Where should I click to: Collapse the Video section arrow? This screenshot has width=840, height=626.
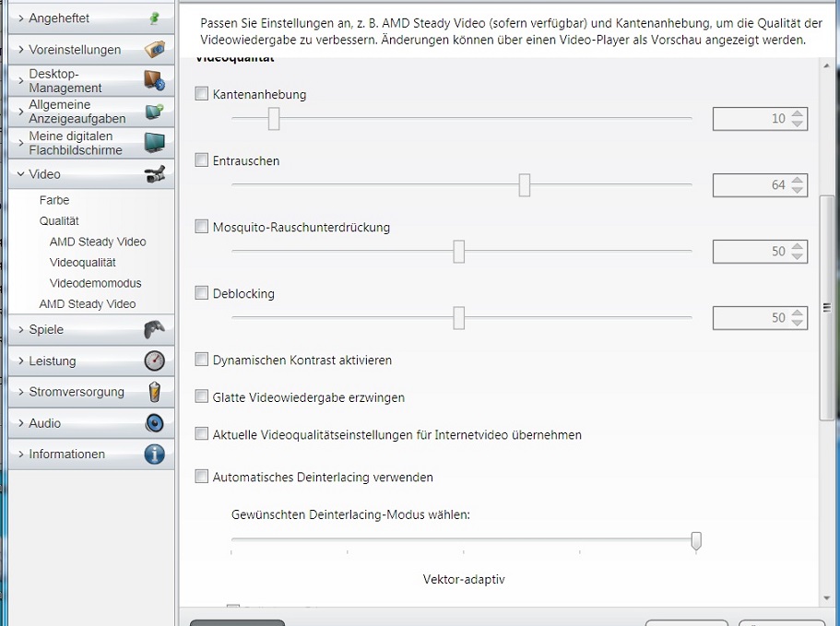(21, 174)
